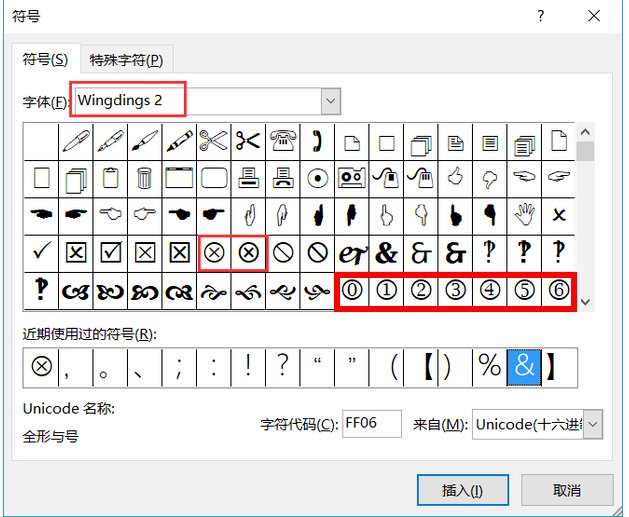This screenshot has width=629, height=517.
Task: Select the trash can symbol
Action: pos(144,178)
